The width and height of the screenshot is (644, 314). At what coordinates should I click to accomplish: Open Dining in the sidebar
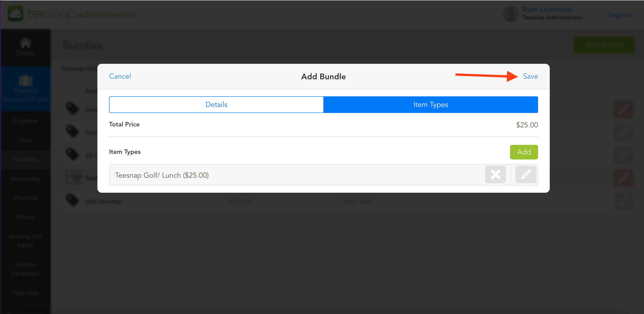tap(26, 217)
